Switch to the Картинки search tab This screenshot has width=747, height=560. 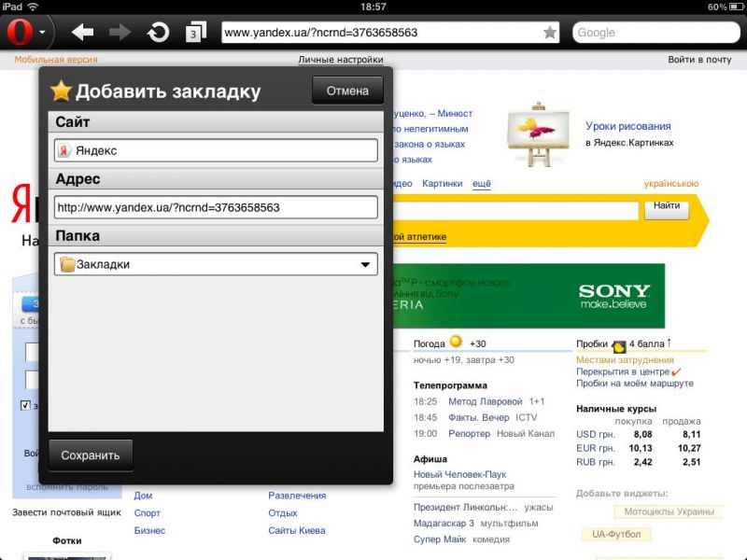pos(442,184)
